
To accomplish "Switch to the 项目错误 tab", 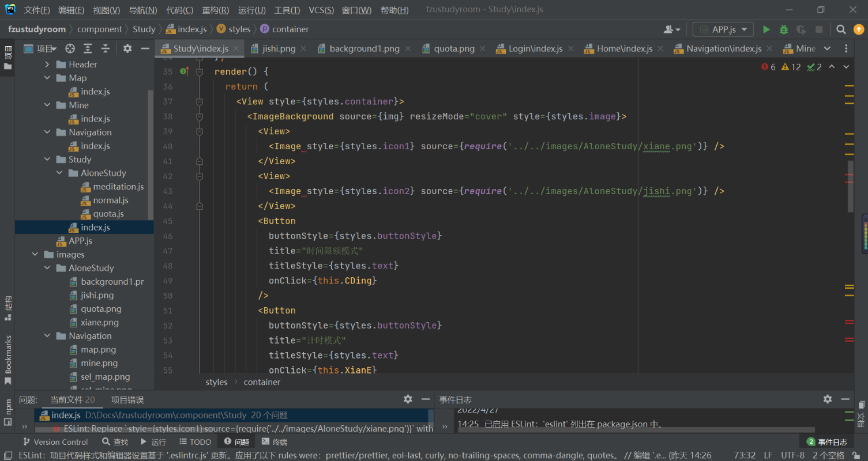I will click(x=127, y=400).
